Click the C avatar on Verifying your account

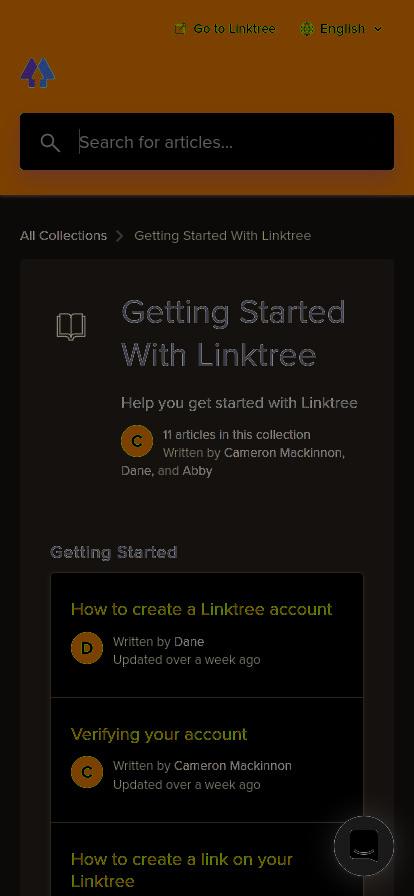point(87,772)
